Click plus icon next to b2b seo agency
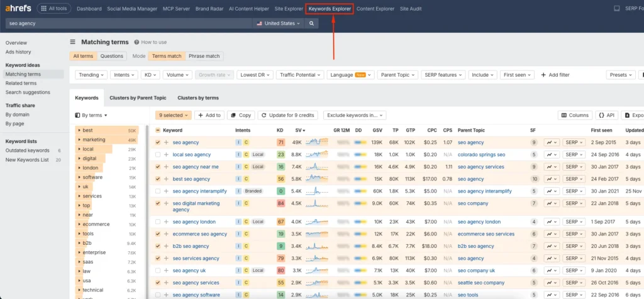The image size is (644, 299). [x=166, y=246]
